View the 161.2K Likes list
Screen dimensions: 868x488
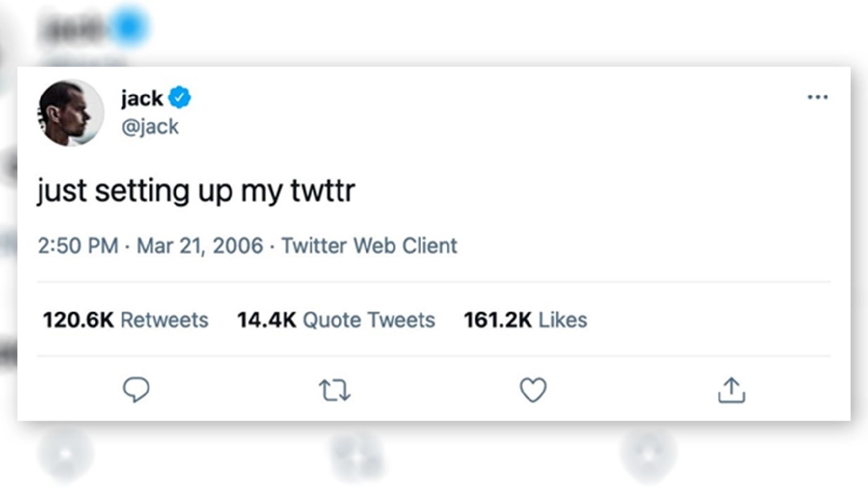coord(525,320)
